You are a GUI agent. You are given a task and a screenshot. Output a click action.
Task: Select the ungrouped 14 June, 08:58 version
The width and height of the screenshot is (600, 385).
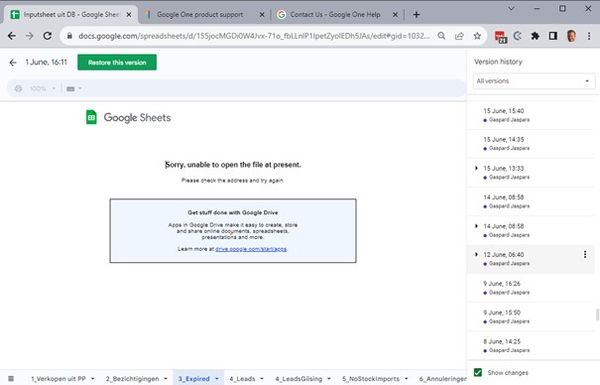click(531, 201)
